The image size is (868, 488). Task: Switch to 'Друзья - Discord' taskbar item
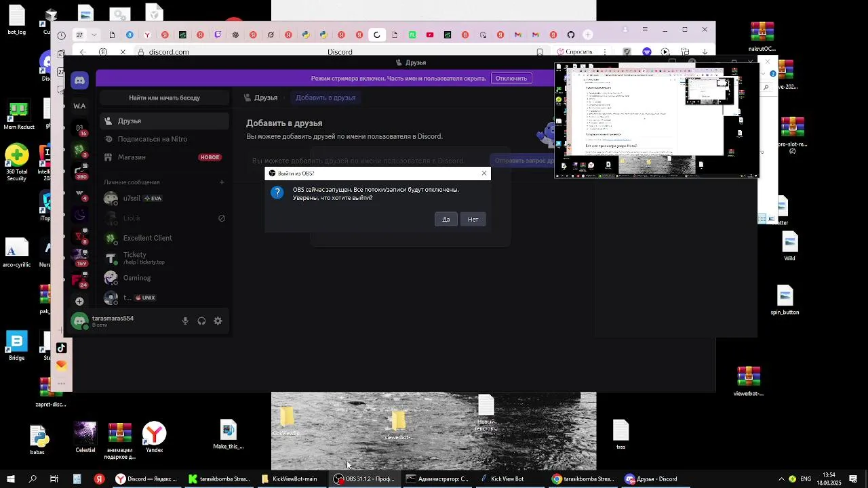coord(656,479)
